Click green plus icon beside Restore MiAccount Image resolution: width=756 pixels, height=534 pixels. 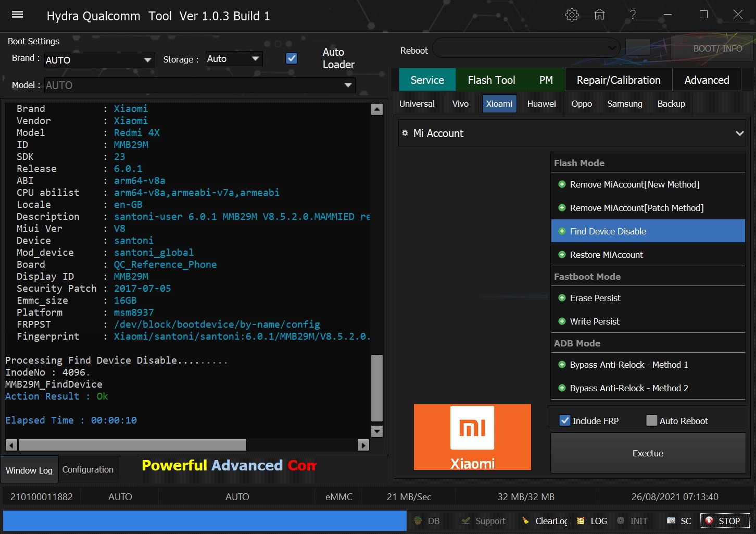click(x=562, y=255)
